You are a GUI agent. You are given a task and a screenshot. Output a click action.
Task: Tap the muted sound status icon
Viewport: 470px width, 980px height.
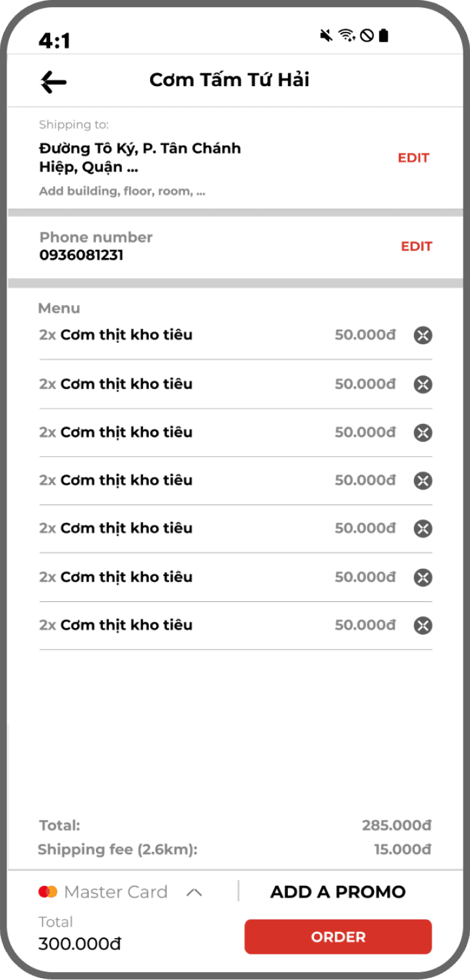[326, 35]
